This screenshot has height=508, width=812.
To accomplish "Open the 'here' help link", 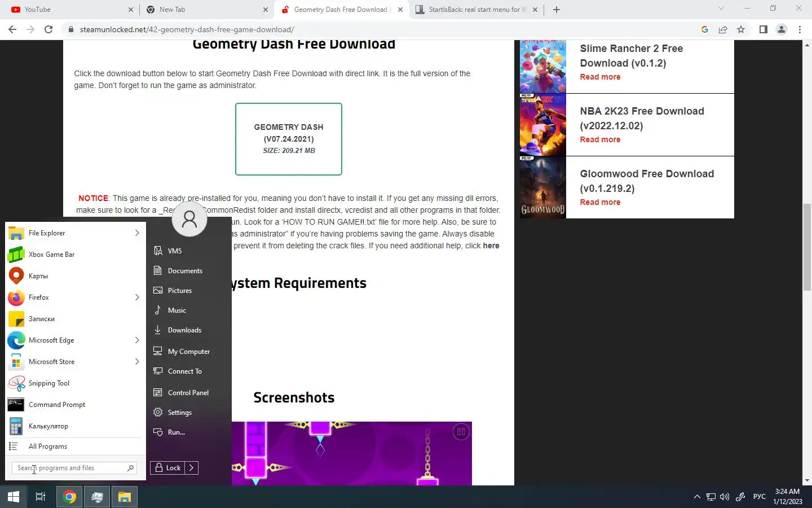I will coord(491,246).
